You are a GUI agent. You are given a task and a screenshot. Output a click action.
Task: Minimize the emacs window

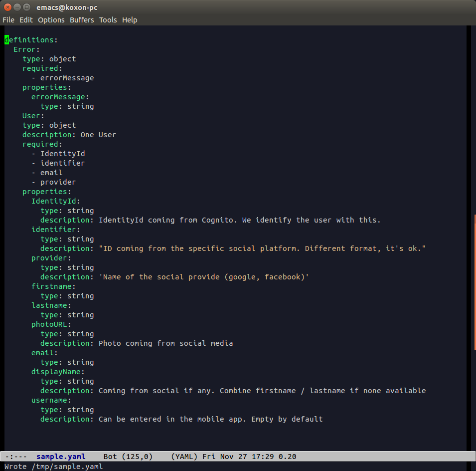tap(17, 7)
